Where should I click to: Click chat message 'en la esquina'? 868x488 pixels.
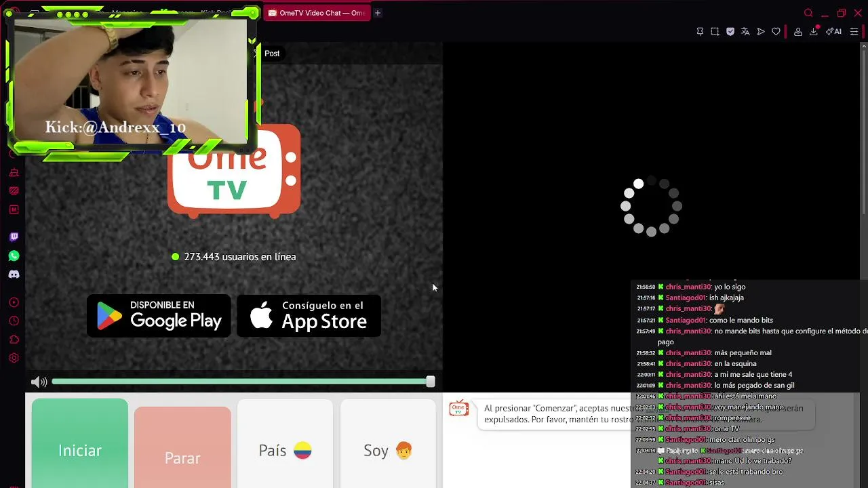(x=735, y=363)
